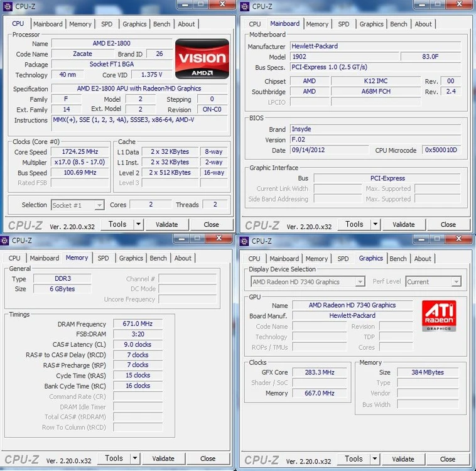This screenshot has width=476, height=471.
Task: Click the ATI Radeon Graphics logo
Action: point(439,316)
